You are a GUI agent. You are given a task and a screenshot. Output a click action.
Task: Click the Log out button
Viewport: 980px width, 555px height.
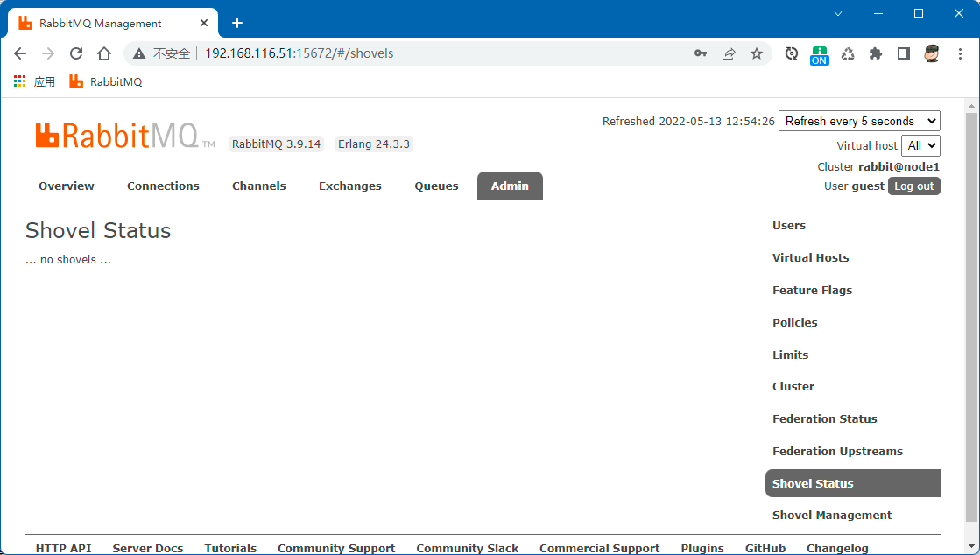pyautogui.click(x=913, y=186)
